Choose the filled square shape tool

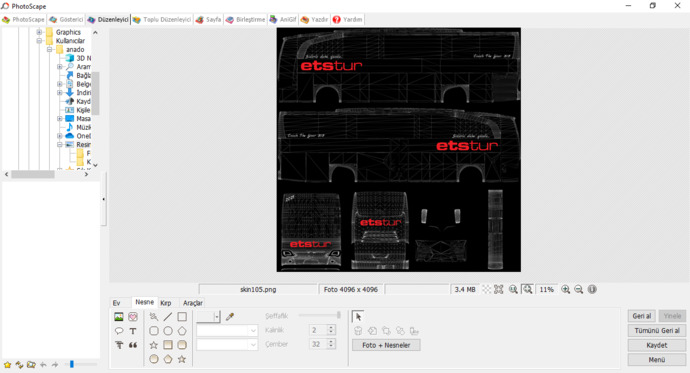pos(168,345)
